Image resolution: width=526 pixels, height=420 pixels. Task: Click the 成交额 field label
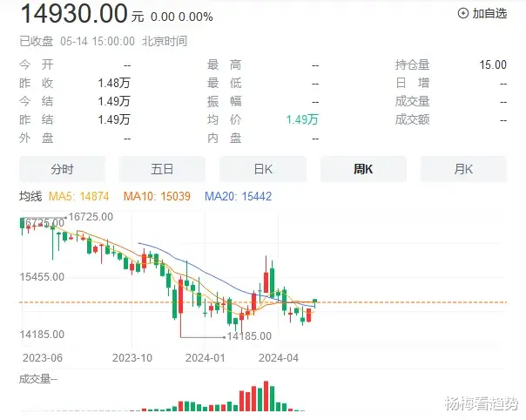412,119
